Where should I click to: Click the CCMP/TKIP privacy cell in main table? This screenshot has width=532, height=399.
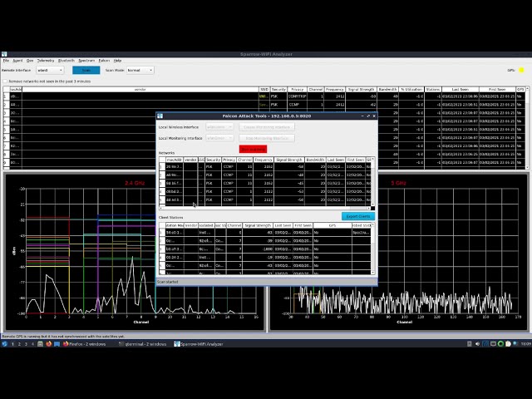click(298, 96)
